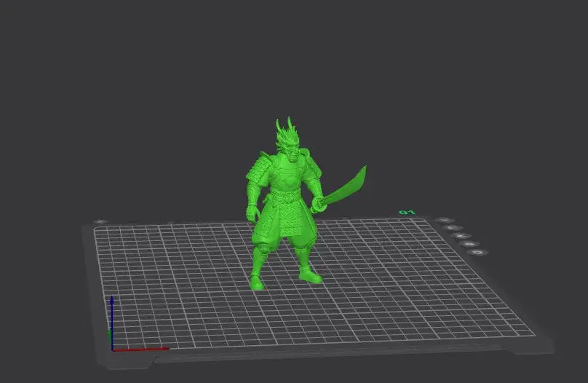
Task: Open plate settings gear icon beside the plate
Action: [x=477, y=253]
